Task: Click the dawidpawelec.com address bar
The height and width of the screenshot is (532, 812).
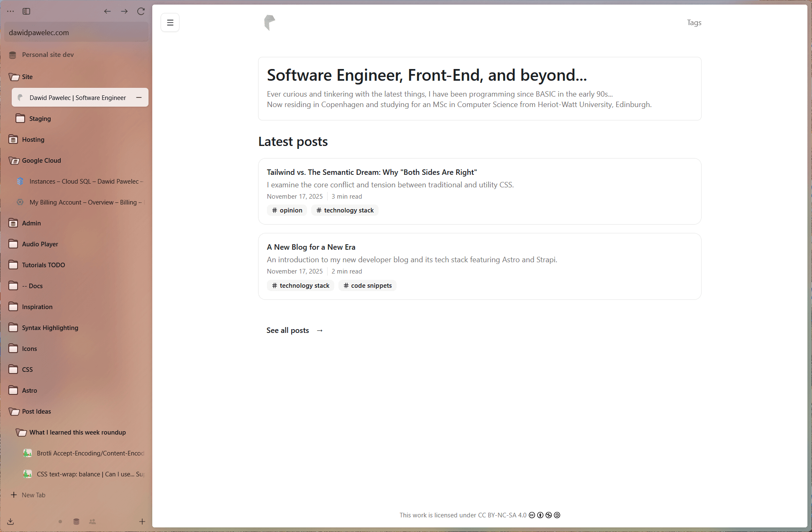Action: [x=76, y=32]
